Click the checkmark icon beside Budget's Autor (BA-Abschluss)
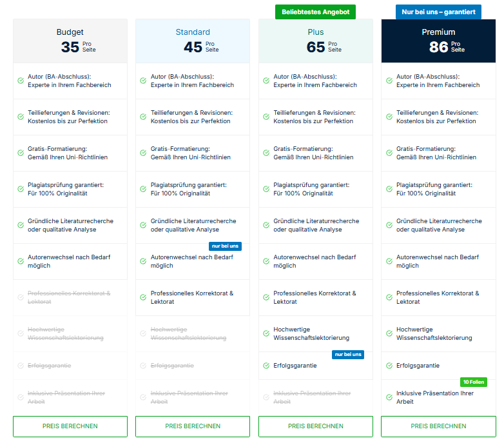 pyautogui.click(x=21, y=81)
